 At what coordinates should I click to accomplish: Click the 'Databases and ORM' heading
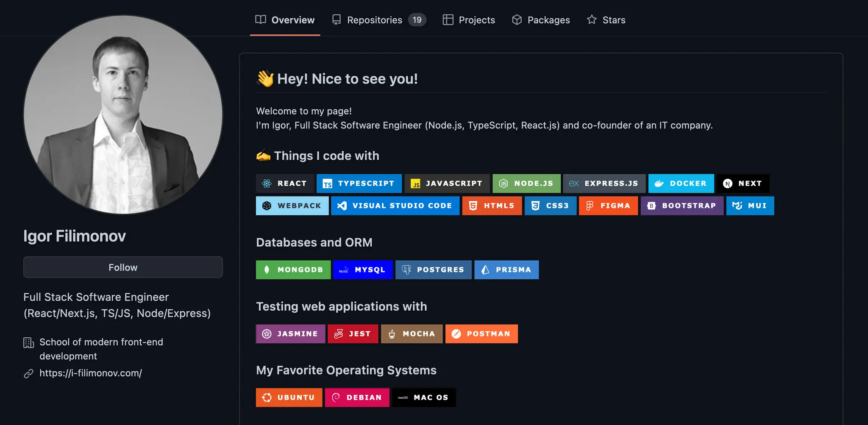pyautogui.click(x=314, y=242)
